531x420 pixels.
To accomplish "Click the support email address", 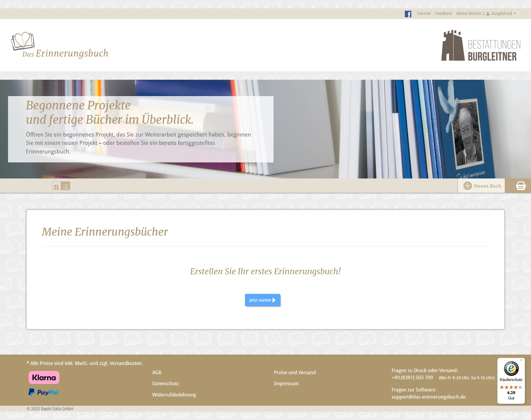I will click(428, 397).
